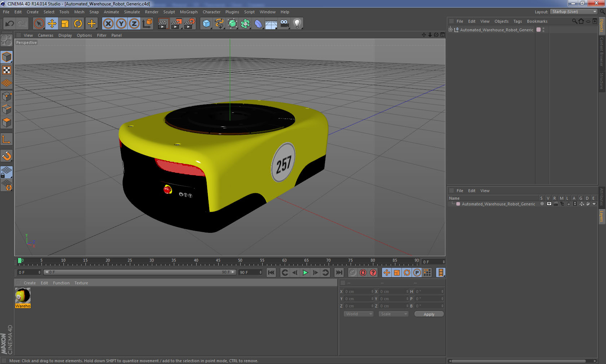Click frame 45 on the timeline ruler
The width and height of the screenshot is (606, 364).
(218, 263)
